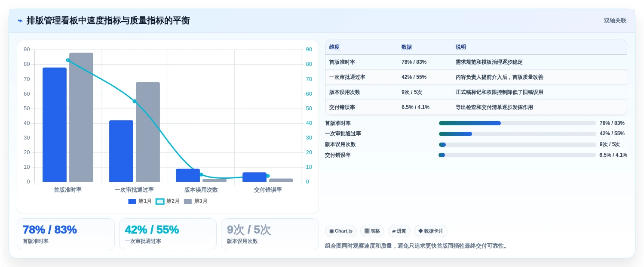Click the 说明 table column header

point(461,47)
